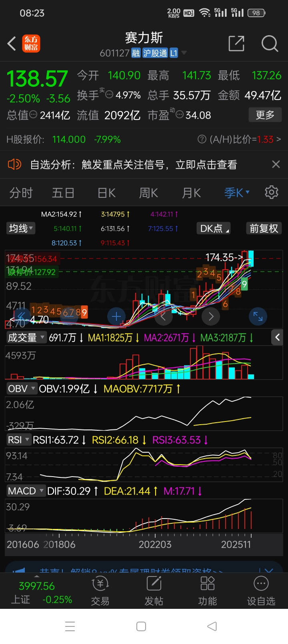Tap the 沪股通 tag
The image size is (288, 644).
pos(155,53)
